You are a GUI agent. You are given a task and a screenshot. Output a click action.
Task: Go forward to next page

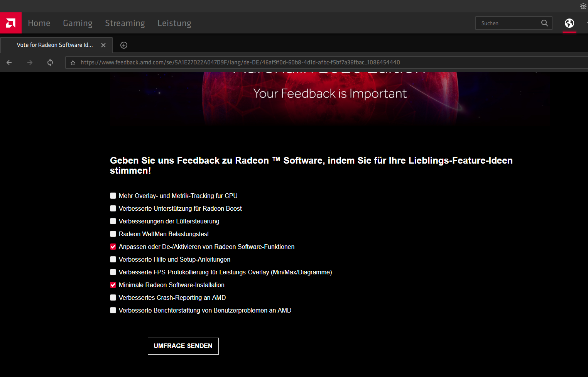(30, 63)
